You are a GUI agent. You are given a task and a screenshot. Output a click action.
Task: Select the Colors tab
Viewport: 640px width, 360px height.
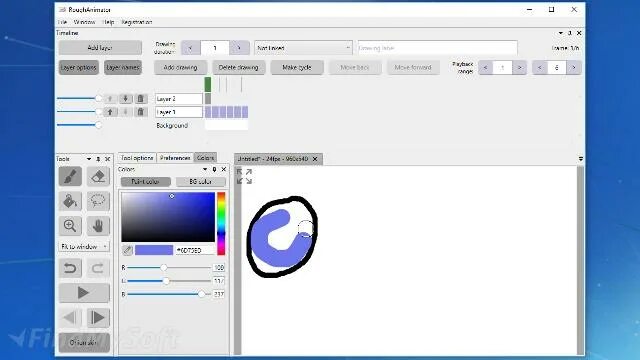tap(205, 158)
